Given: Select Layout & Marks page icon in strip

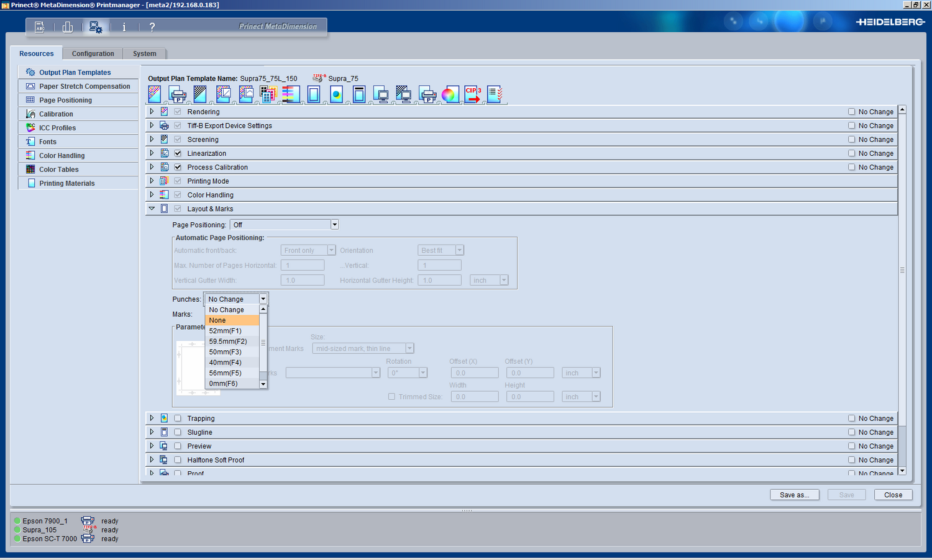Looking at the screenshot, I should coord(314,94).
